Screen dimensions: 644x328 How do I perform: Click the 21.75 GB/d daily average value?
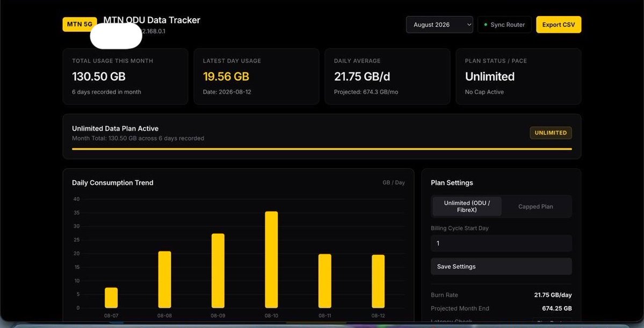pyautogui.click(x=362, y=76)
